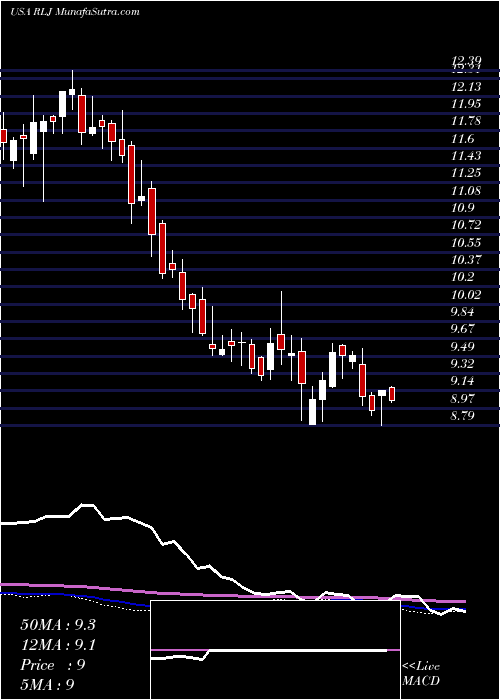Click inside the MACD inset chart box
500x700 pixels.
tap(275, 650)
